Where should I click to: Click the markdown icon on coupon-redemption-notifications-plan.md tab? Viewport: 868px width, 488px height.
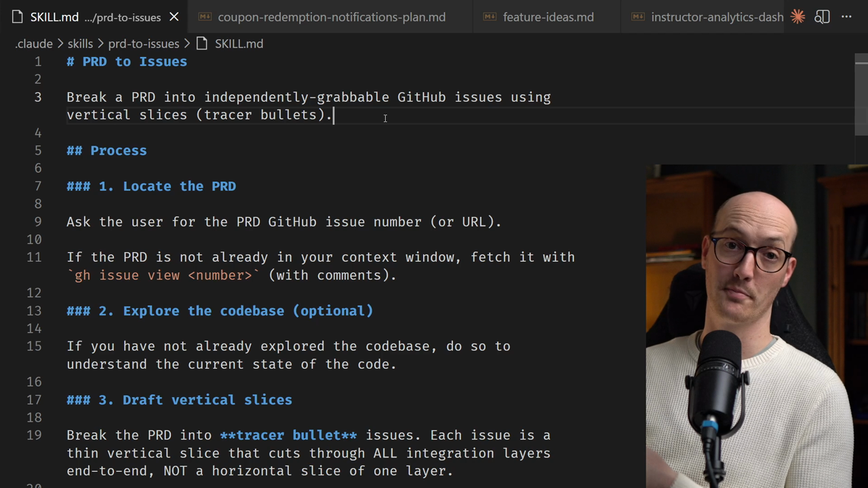205,17
